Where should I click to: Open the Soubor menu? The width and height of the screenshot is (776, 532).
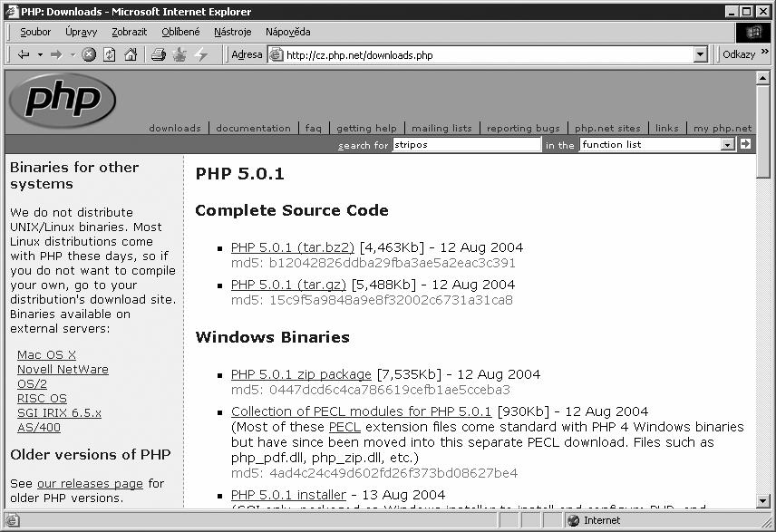click(35, 32)
